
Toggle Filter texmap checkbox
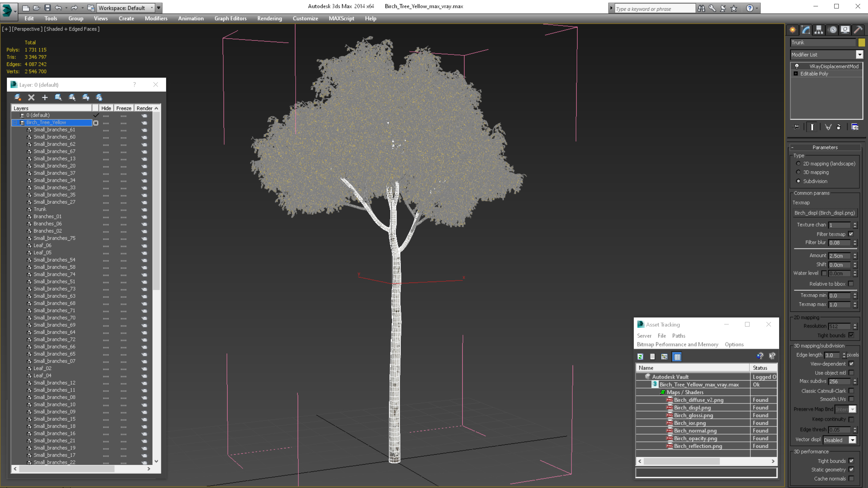[x=851, y=234]
